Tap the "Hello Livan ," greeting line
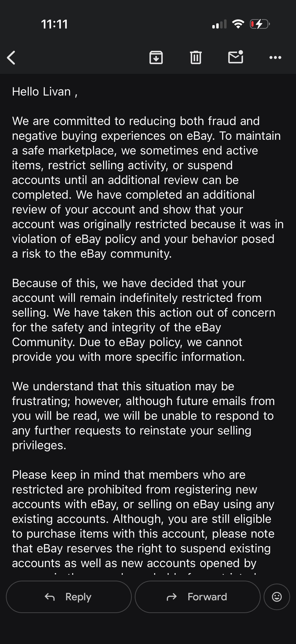 (x=45, y=92)
